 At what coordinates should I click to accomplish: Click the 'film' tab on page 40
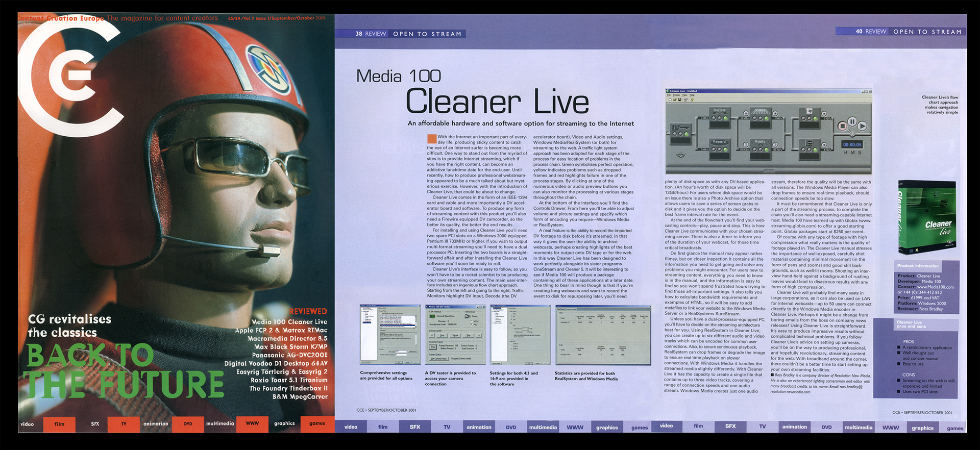698,426
